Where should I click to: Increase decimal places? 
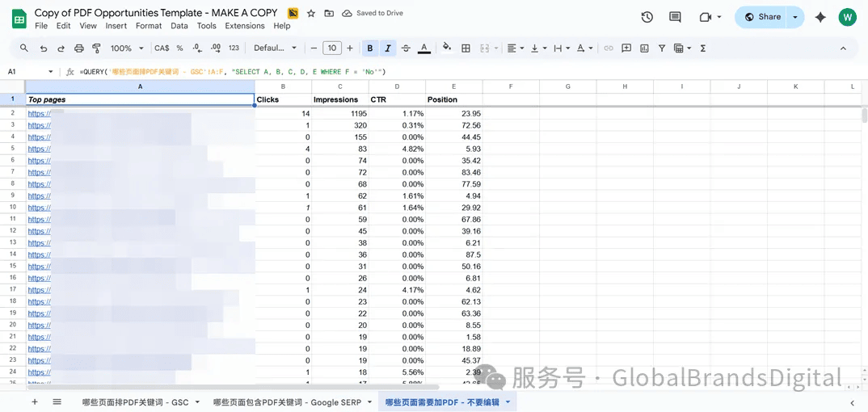(216, 48)
